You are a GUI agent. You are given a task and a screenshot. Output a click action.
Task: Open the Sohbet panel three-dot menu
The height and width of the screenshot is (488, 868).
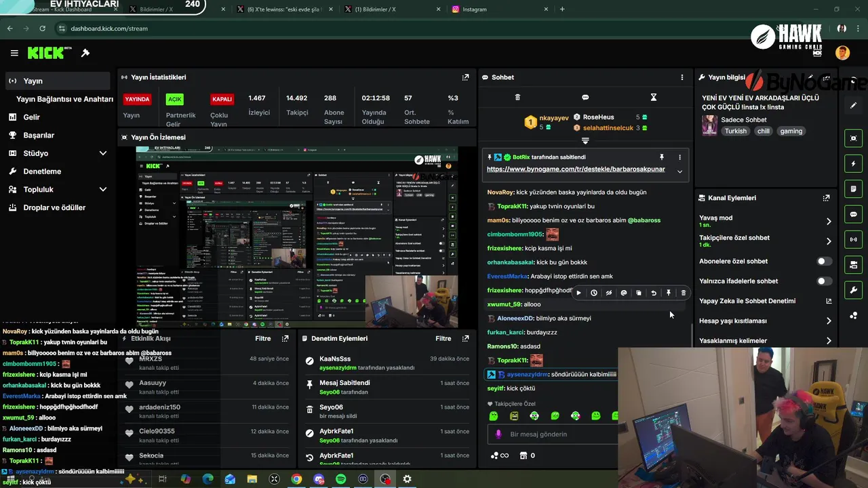click(682, 77)
